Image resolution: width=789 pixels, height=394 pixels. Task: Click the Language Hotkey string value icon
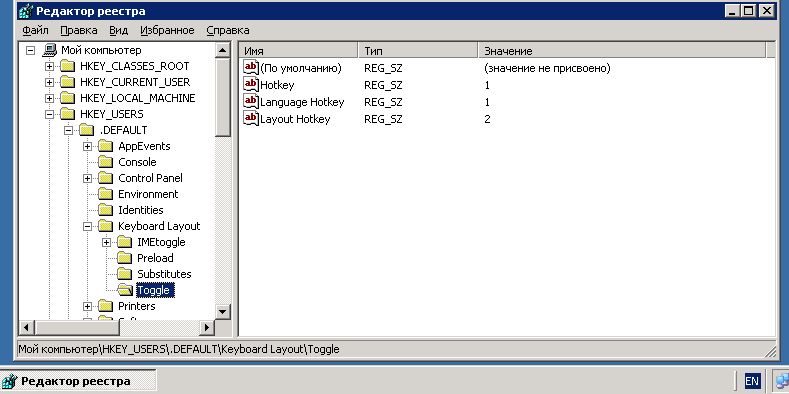(251, 101)
